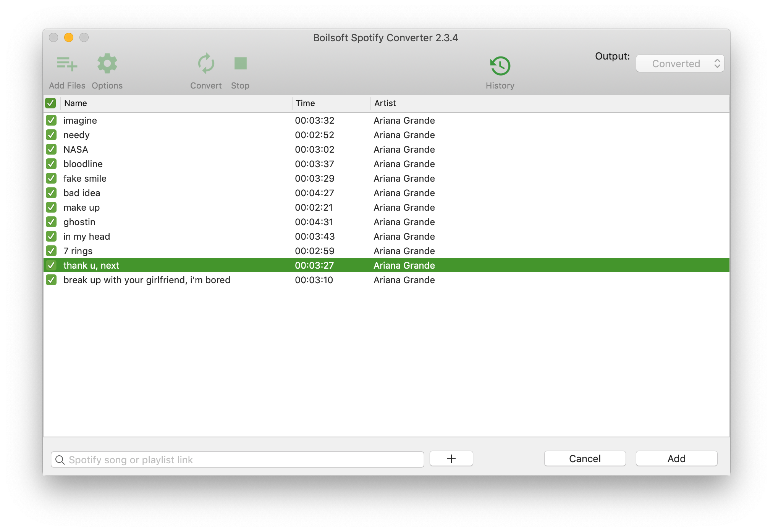The image size is (773, 532).
Task: Click Ariana Grande artist in the NASA row
Action: (x=404, y=149)
